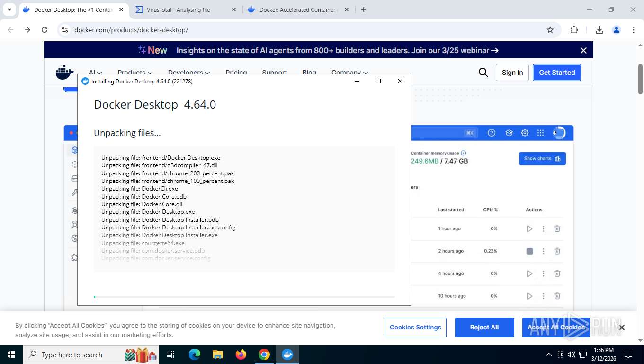
Task: Expand the Products navigation menu
Action: [135, 73]
